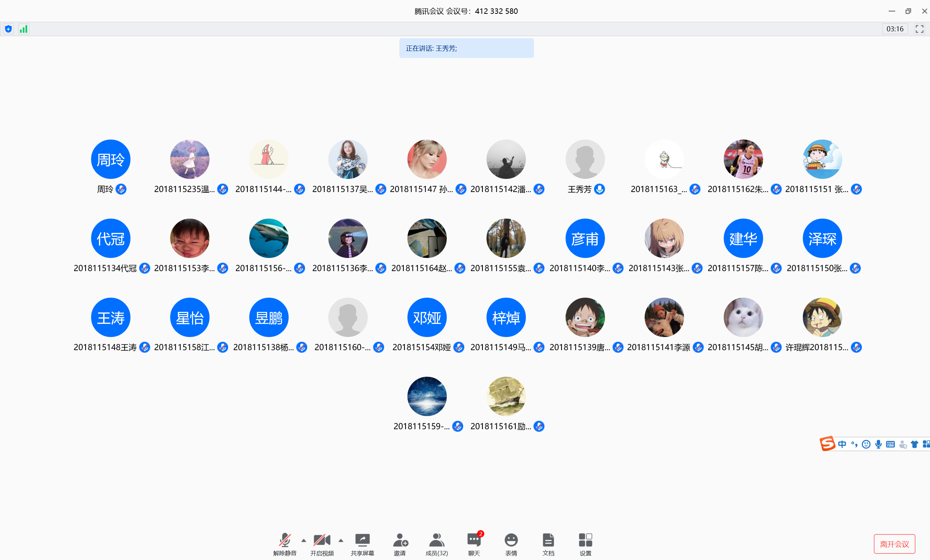Click the unmute microphone icon (解除静音)

click(285, 540)
